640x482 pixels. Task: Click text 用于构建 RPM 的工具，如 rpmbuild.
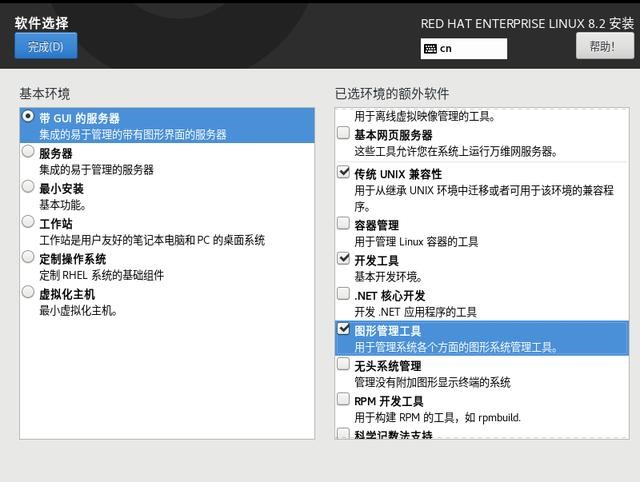tap(437, 417)
